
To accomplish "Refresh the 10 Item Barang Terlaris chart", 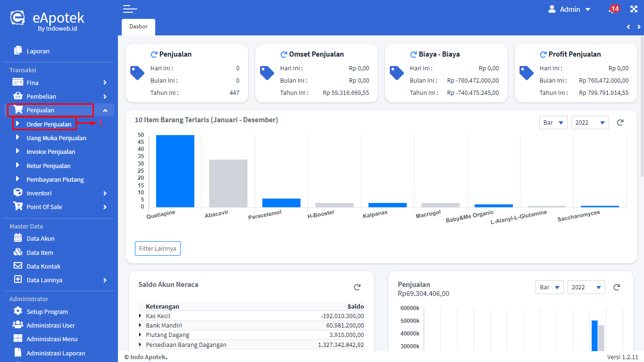I will [x=620, y=123].
